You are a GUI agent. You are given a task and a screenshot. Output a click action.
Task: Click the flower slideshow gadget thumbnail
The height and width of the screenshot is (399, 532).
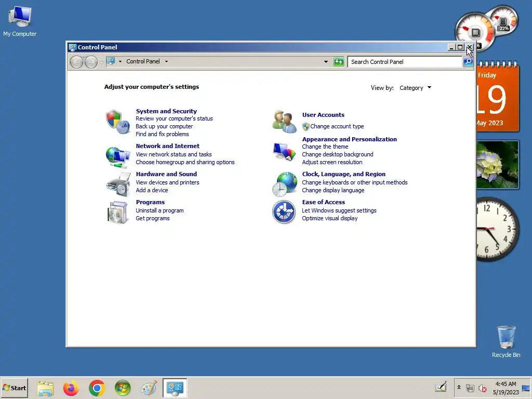tap(497, 165)
